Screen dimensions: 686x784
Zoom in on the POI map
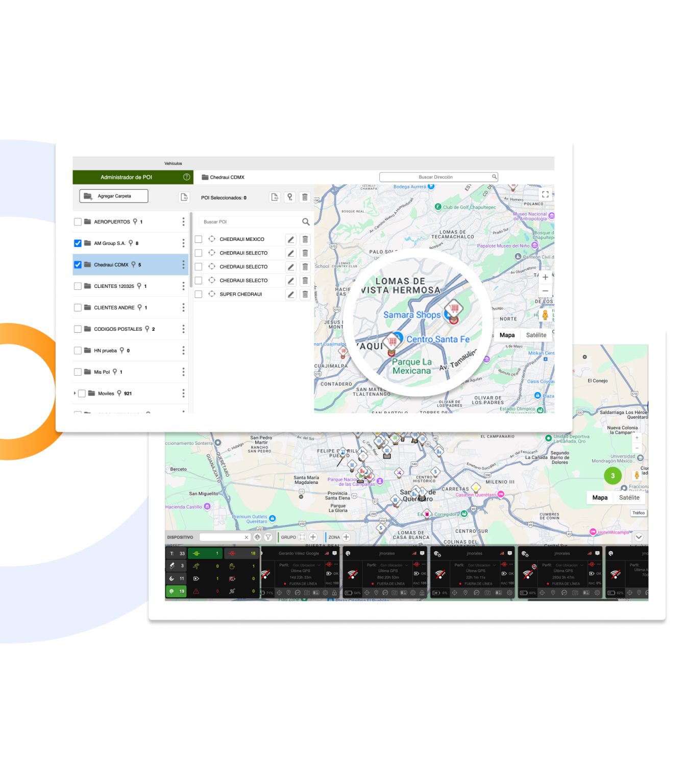pyautogui.click(x=545, y=277)
